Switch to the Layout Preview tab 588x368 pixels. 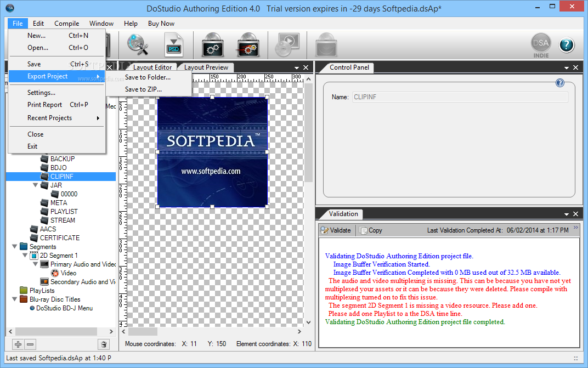point(206,67)
